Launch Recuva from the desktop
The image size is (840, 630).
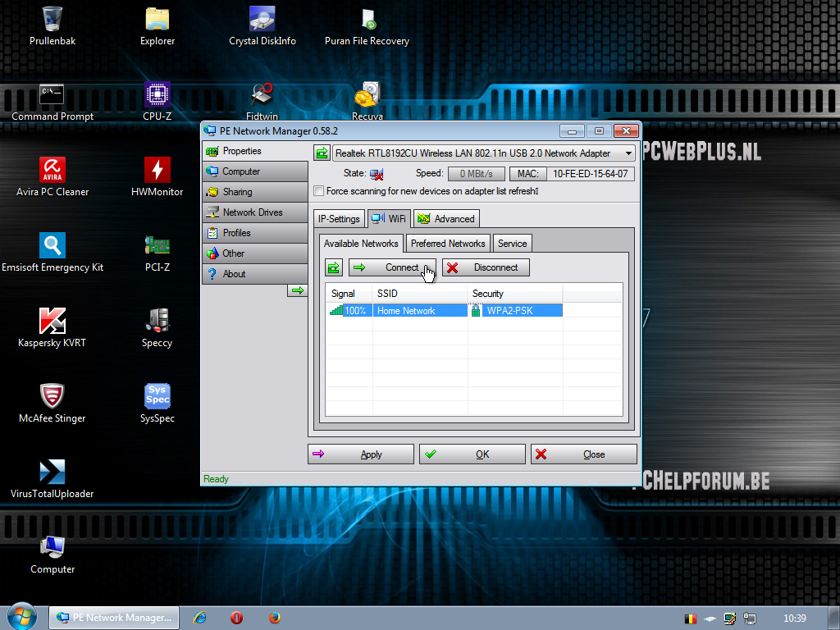coord(367,102)
